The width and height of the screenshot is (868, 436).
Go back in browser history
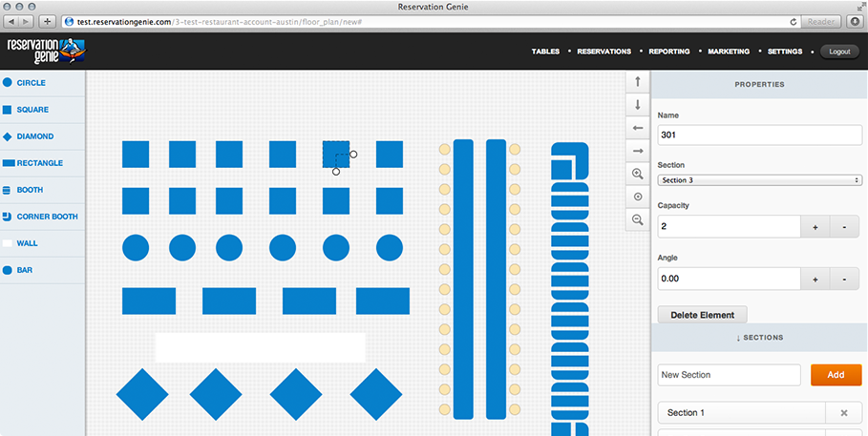11,22
